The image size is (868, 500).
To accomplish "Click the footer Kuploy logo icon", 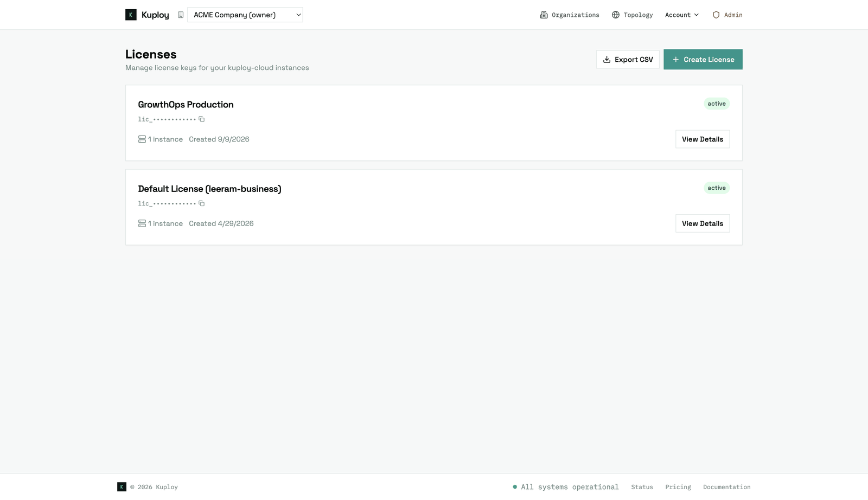I will 122,487.
